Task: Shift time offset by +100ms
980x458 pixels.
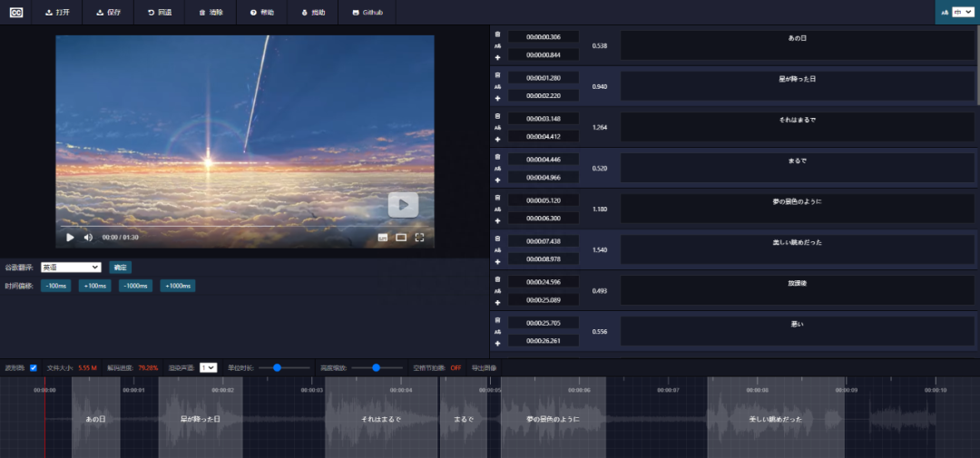Action: tap(94, 286)
